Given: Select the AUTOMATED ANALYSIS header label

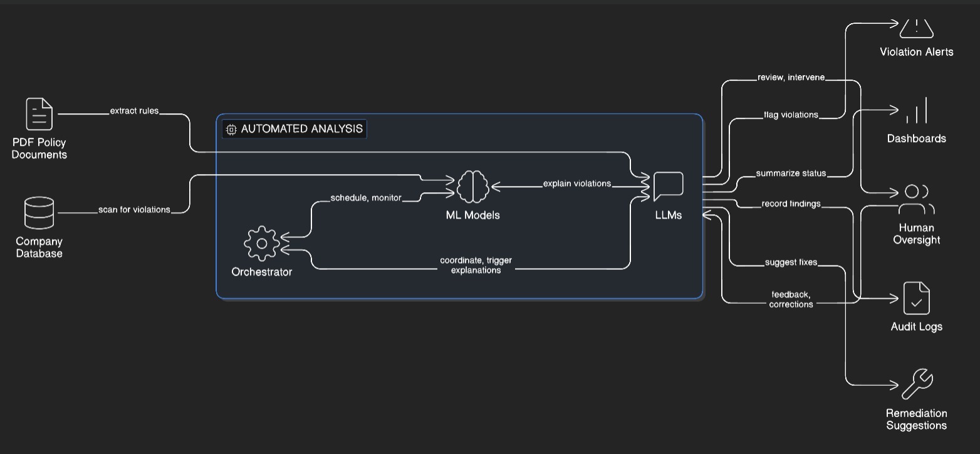Looking at the screenshot, I should (301, 129).
